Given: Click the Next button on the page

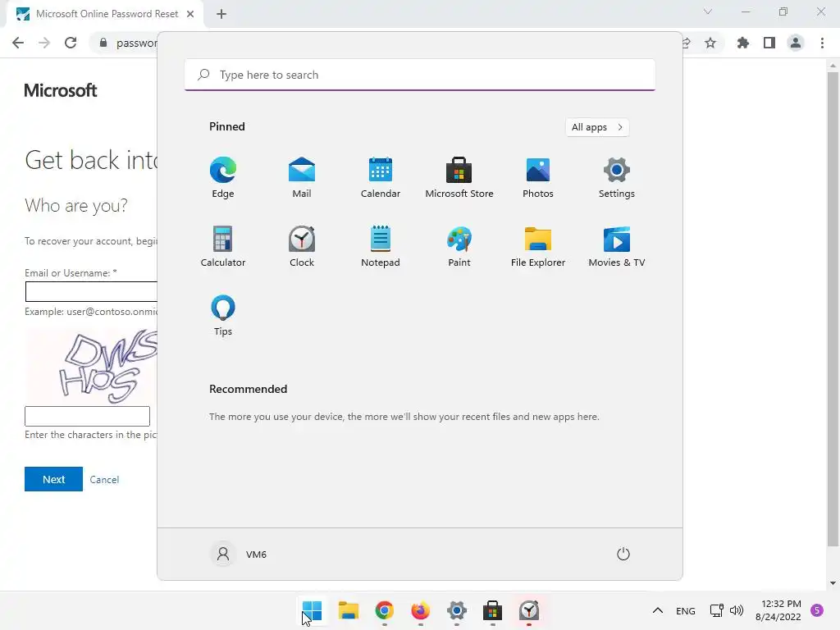Looking at the screenshot, I should [x=53, y=479].
